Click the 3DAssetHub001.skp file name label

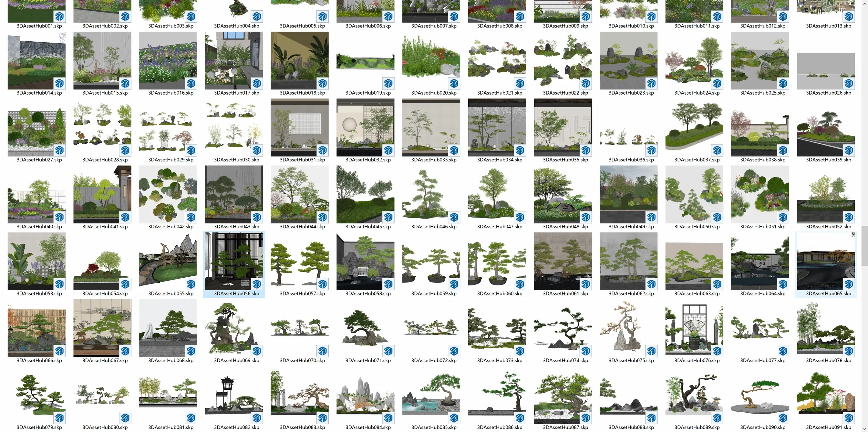click(39, 26)
